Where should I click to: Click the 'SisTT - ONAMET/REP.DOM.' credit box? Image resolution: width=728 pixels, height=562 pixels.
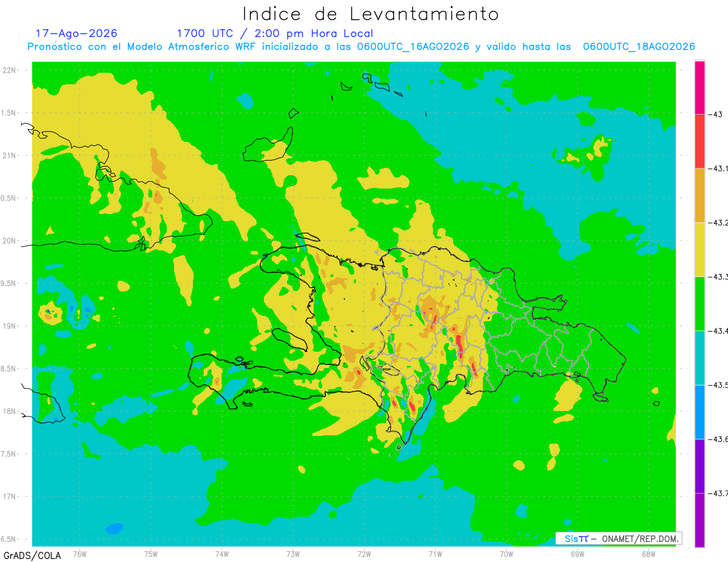[x=618, y=538]
